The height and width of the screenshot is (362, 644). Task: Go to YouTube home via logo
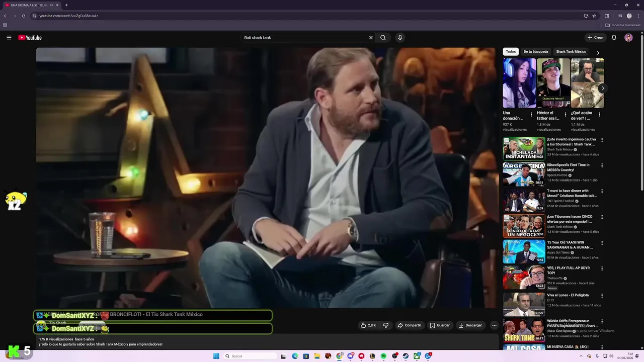(x=30, y=38)
